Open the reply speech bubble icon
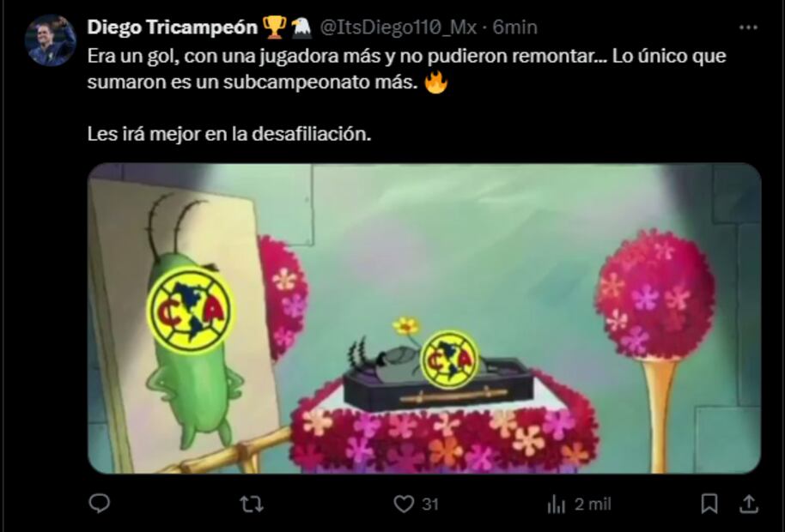Viewport: 785px width, 532px height. [99, 503]
